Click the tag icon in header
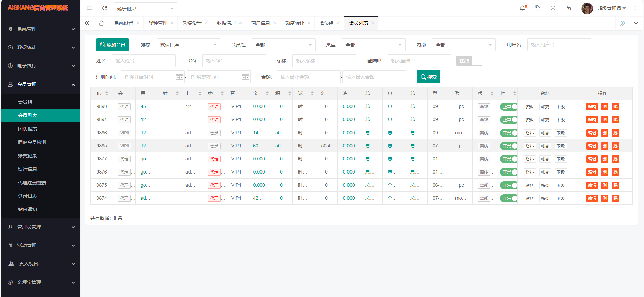Image resolution: width=644 pixels, height=297 pixels. pyautogui.click(x=538, y=8)
